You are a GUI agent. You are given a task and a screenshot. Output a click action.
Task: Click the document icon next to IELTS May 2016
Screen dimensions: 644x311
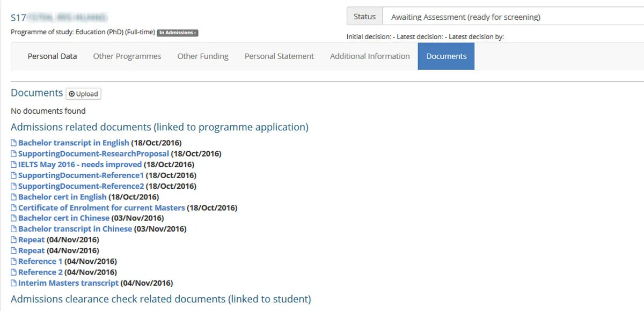coord(13,164)
